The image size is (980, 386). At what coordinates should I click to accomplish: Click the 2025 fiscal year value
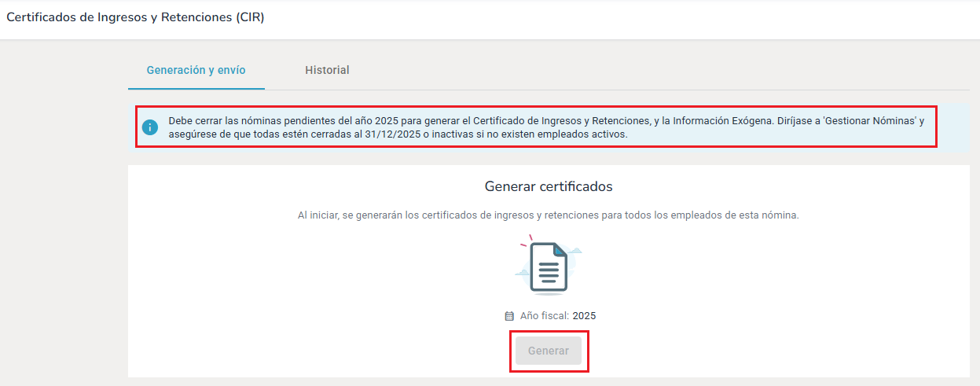click(584, 316)
